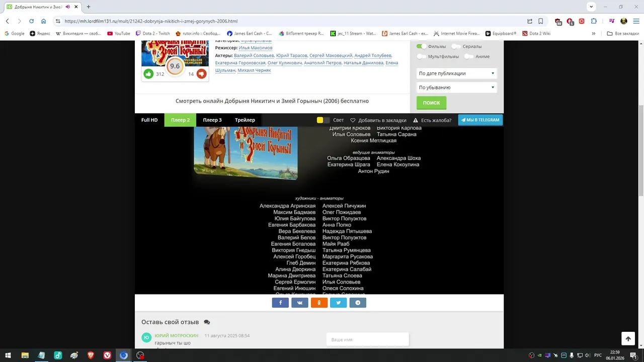Click the 9.6 rating circle
The height and width of the screenshot is (362, 644).
[175, 66]
